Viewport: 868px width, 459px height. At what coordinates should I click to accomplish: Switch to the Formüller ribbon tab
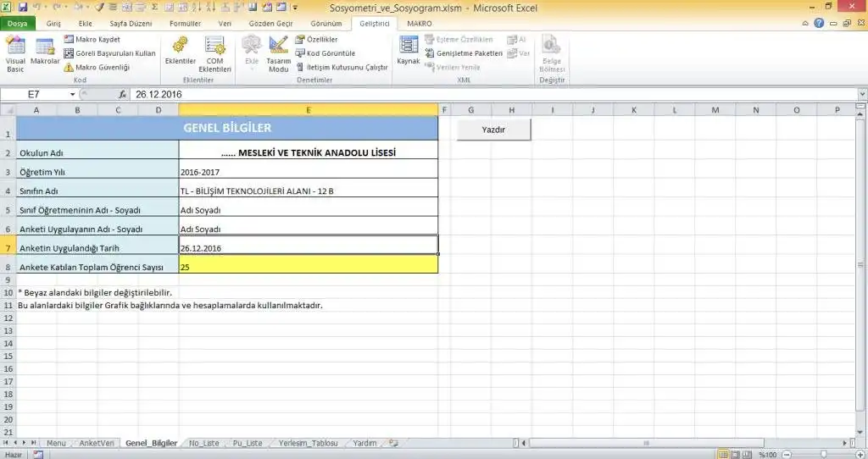pyautogui.click(x=185, y=23)
